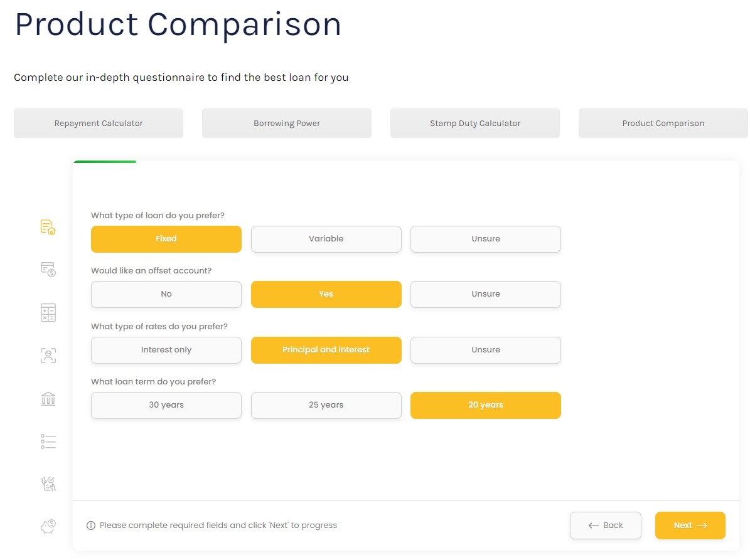Go to the bank building step icon
This screenshot has height=560, width=750.
coord(48,399)
